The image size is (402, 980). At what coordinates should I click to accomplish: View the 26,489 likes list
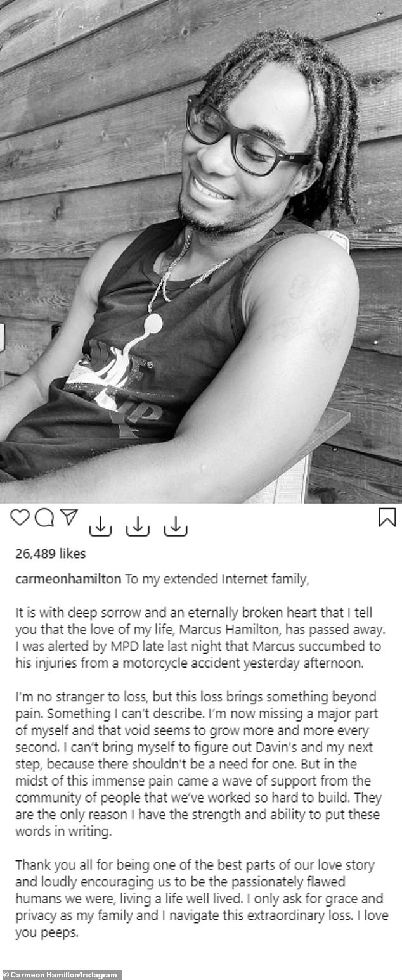click(50, 554)
